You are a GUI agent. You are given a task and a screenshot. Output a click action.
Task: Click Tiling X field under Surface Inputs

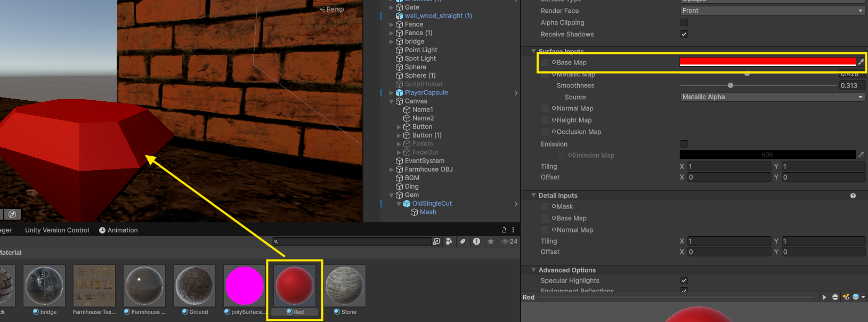pos(729,166)
